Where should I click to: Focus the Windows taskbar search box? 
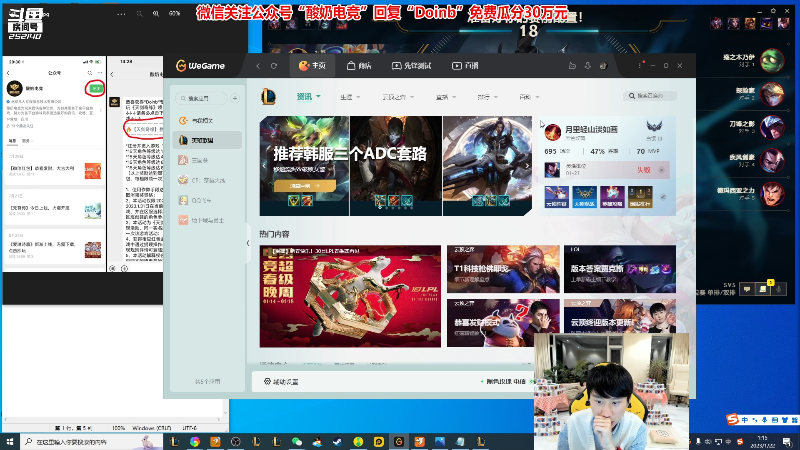pos(90,441)
